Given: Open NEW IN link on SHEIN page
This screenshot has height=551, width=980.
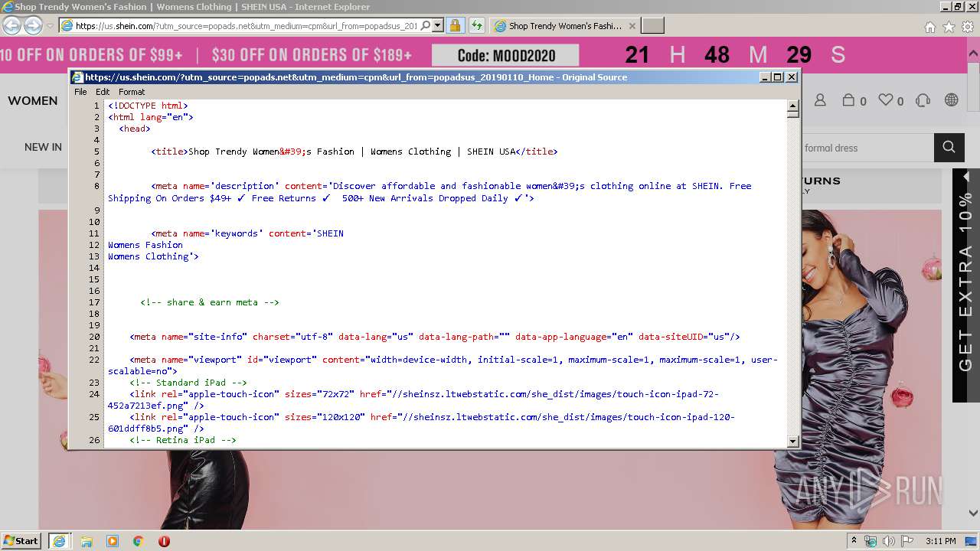Looking at the screenshot, I should (x=43, y=147).
